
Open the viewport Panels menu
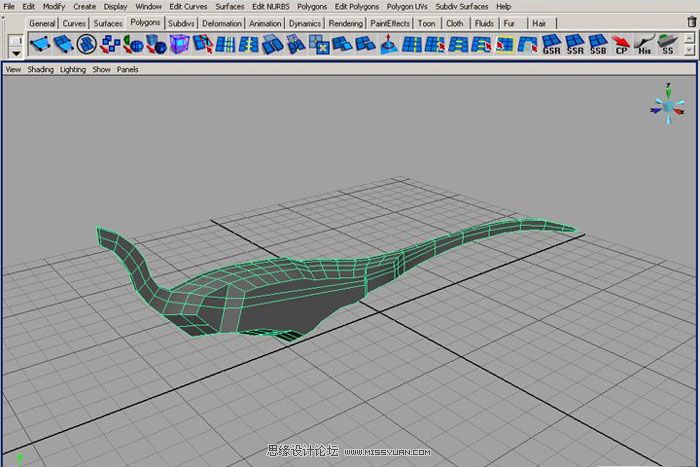(128, 70)
